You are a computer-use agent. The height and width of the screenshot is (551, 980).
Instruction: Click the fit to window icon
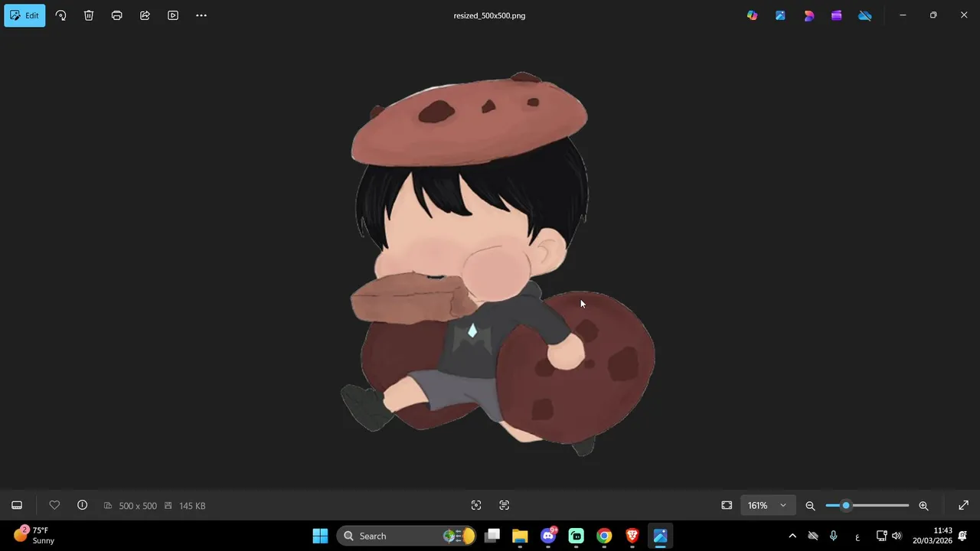tap(727, 505)
